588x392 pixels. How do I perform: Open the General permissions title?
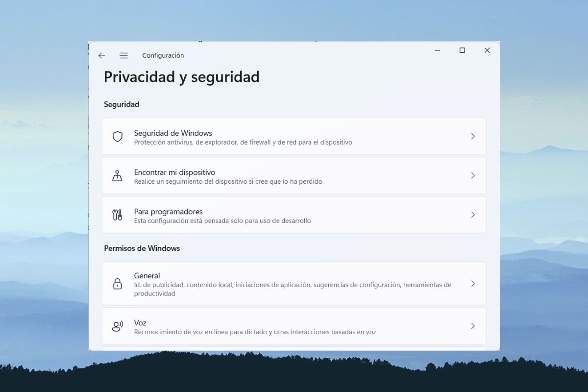[x=147, y=275]
